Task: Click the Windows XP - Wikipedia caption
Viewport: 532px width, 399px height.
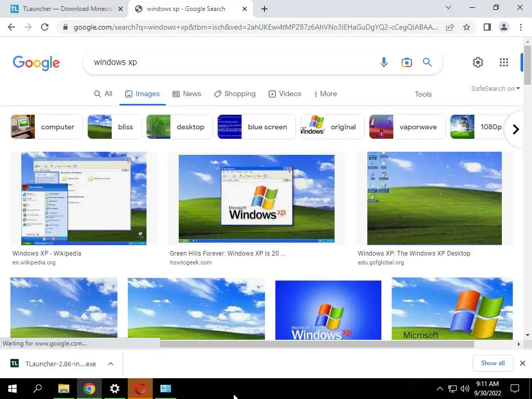Action: [x=47, y=254]
